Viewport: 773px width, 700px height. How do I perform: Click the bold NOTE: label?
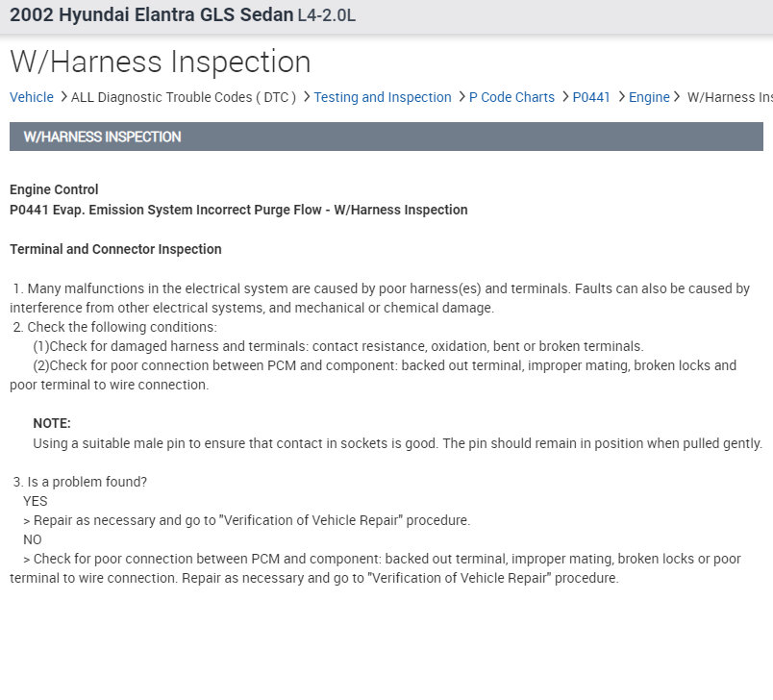(x=52, y=423)
